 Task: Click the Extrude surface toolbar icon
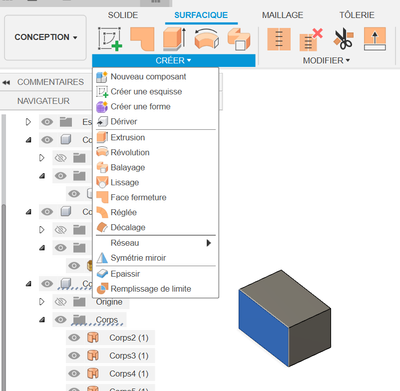(x=174, y=39)
